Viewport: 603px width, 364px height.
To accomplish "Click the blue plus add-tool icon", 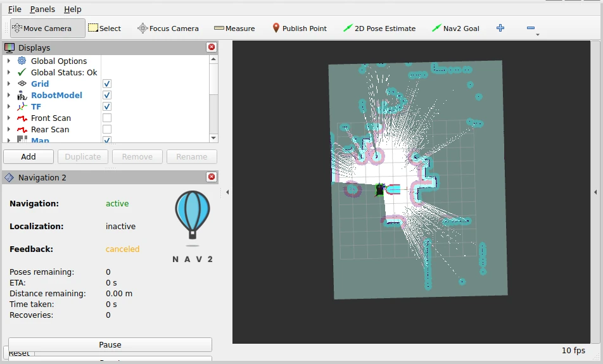I will (x=500, y=28).
